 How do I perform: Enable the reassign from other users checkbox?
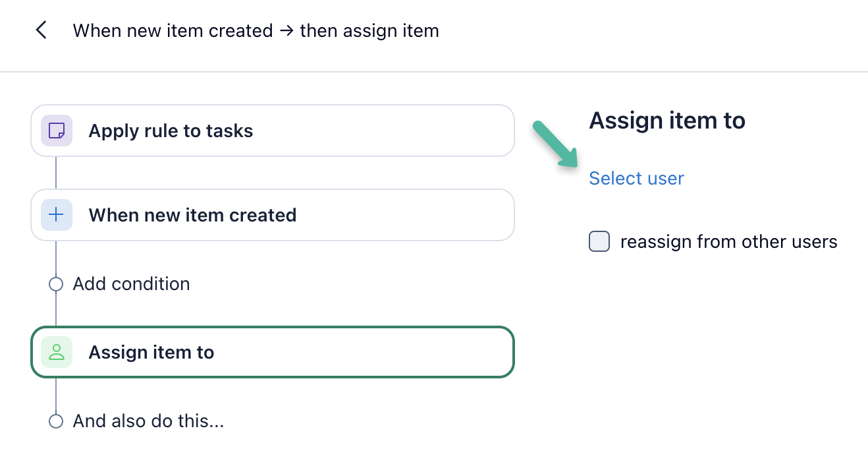[599, 242]
